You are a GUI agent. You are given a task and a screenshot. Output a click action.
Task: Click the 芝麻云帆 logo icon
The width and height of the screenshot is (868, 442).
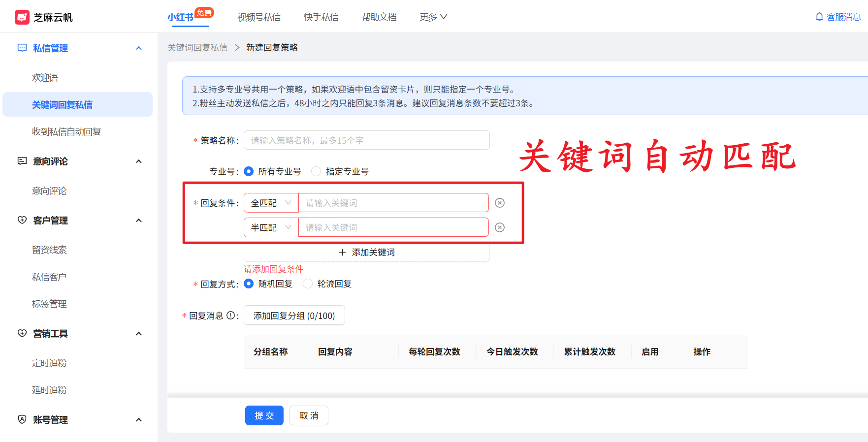22,17
